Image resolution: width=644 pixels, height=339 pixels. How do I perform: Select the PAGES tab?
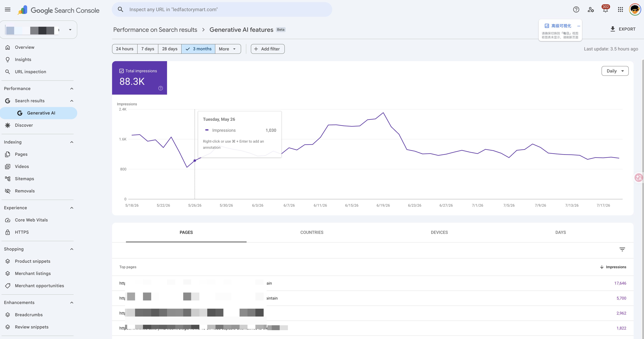[186, 232]
